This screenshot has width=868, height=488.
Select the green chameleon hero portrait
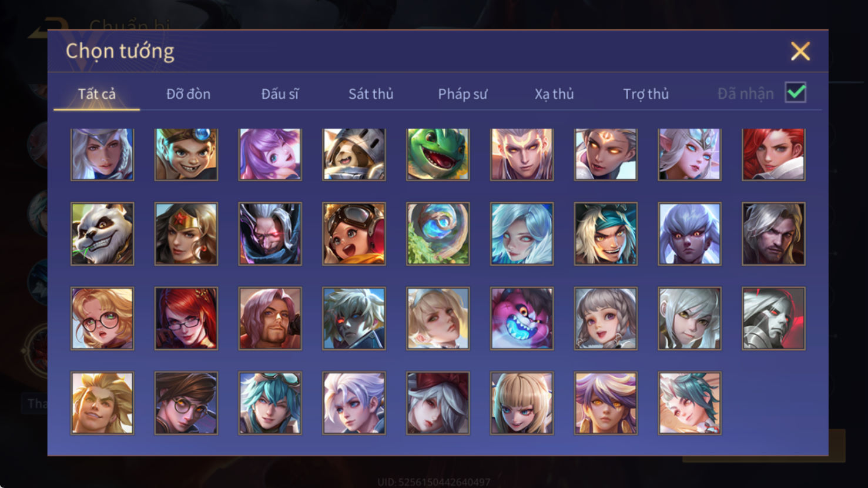438,155
